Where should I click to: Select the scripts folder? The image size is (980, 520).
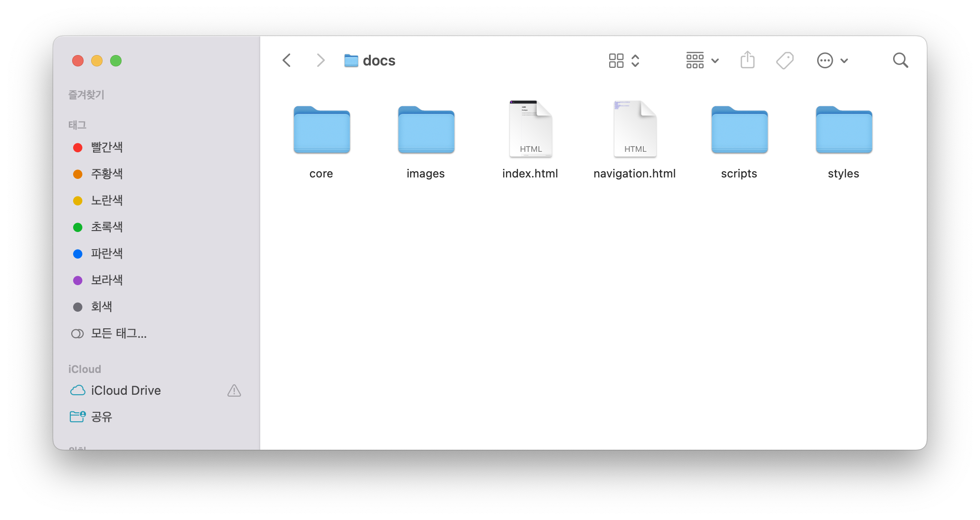click(x=739, y=130)
